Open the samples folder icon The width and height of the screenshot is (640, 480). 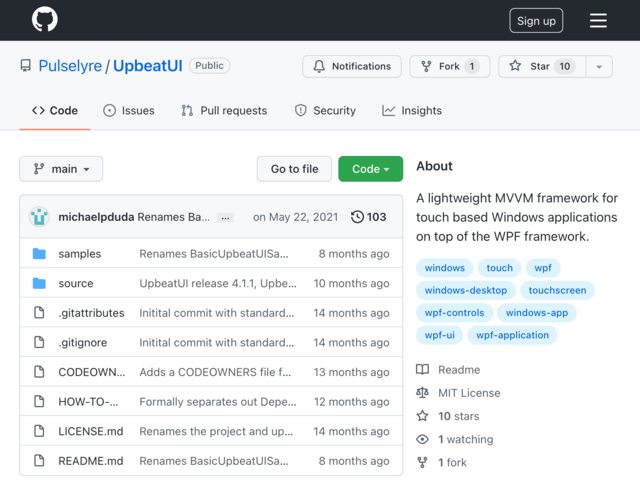tap(39, 253)
